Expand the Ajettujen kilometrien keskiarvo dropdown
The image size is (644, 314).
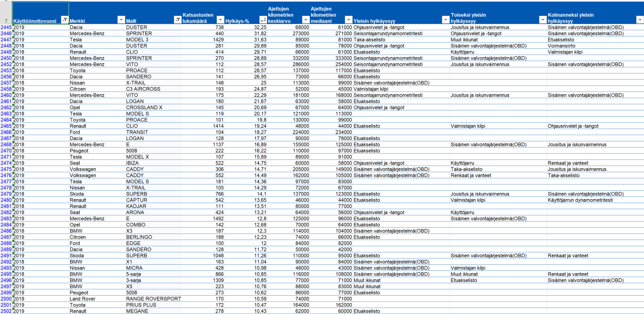[x=306, y=20]
